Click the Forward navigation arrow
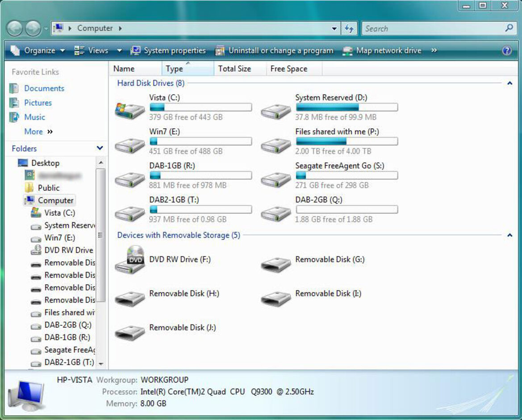 tap(33, 28)
